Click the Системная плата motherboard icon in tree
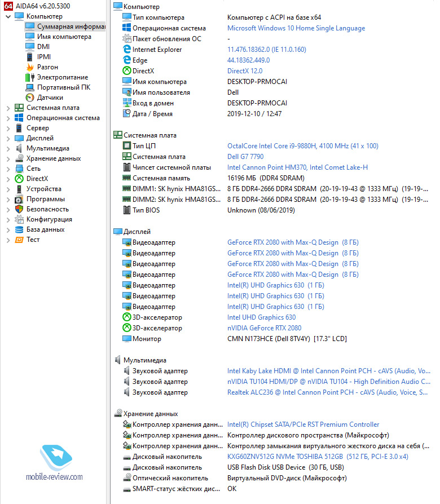 point(19,108)
